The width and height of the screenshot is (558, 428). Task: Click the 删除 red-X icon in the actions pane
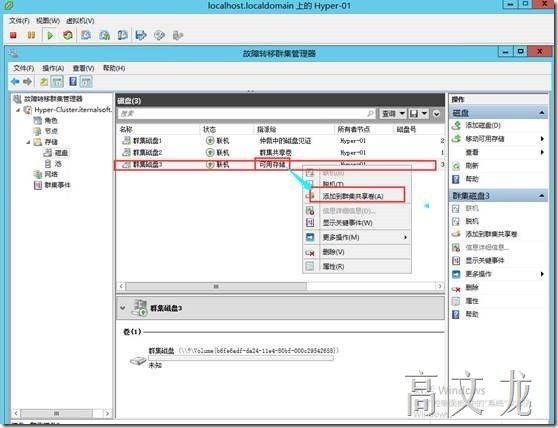coord(456,288)
